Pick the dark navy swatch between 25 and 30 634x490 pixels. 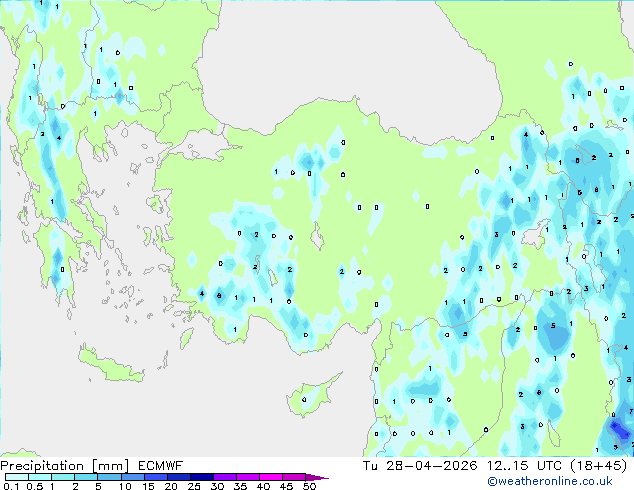tap(202, 477)
